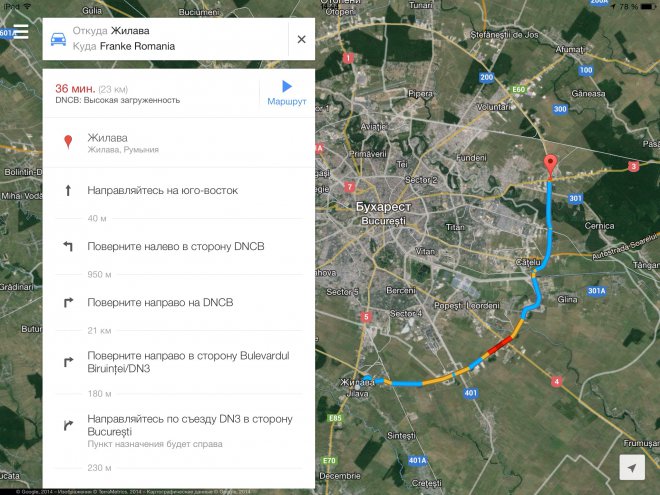Tap the turn-left arrow icon for DNCB
This screenshot has width=660, height=495.
(68, 246)
